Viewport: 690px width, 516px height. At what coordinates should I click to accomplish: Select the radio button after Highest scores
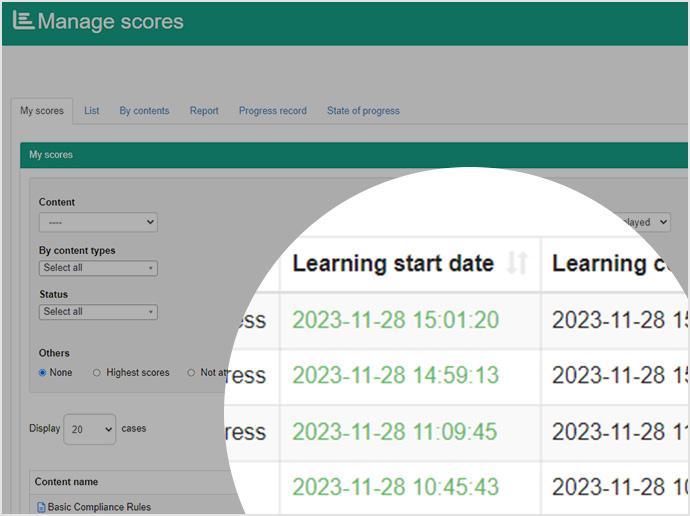coord(191,373)
